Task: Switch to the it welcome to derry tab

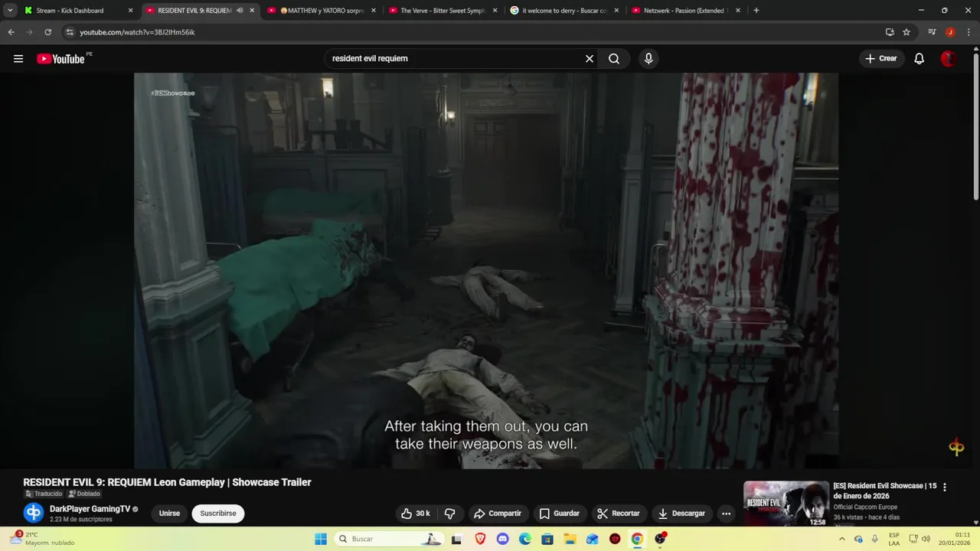Action: [564, 11]
